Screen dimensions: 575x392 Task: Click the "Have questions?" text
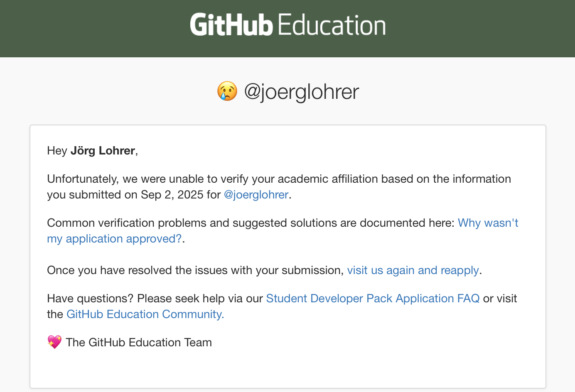(x=90, y=299)
